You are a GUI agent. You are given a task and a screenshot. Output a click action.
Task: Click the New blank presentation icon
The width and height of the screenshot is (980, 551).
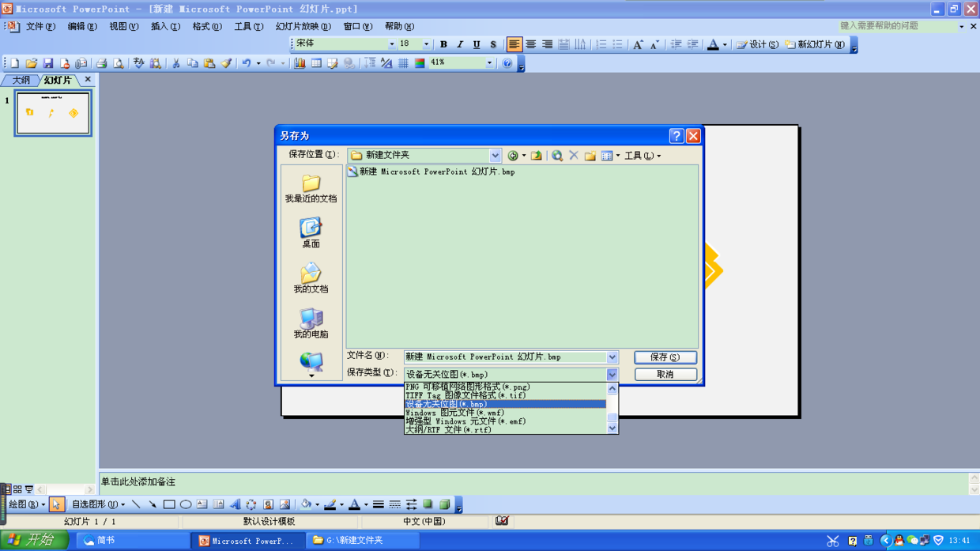[x=14, y=63]
